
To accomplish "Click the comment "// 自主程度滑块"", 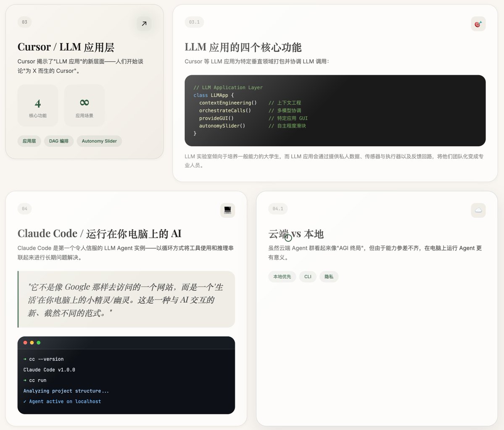I will point(287,126).
